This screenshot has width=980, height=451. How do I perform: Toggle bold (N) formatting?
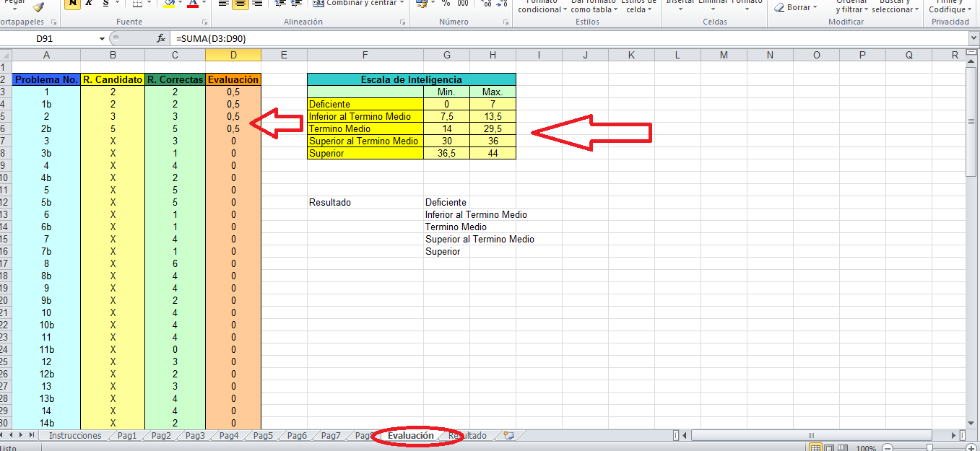(x=72, y=4)
